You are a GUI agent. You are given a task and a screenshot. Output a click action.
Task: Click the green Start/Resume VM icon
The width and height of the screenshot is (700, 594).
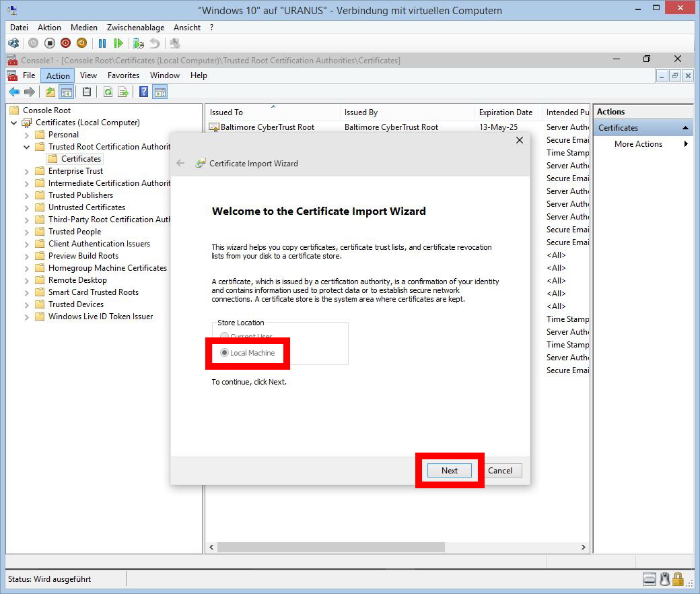point(118,43)
